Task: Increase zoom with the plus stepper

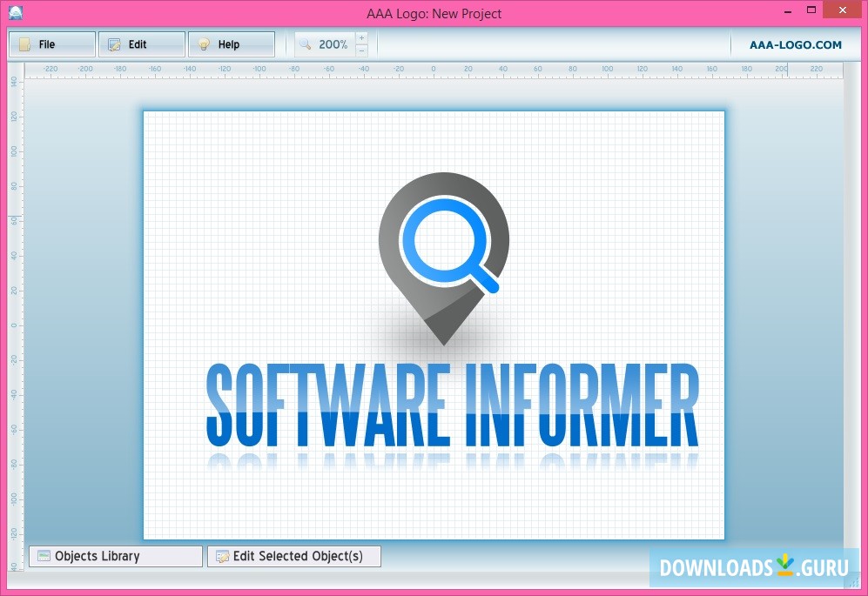Action: 362,38
